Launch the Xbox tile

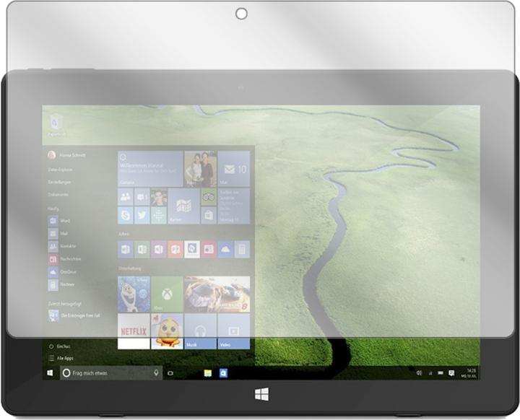point(167,294)
